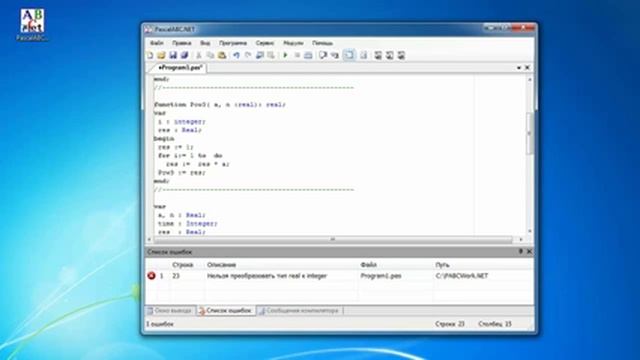This screenshot has width=640, height=360.
Task: Open the Правка menu
Action: (x=181, y=43)
